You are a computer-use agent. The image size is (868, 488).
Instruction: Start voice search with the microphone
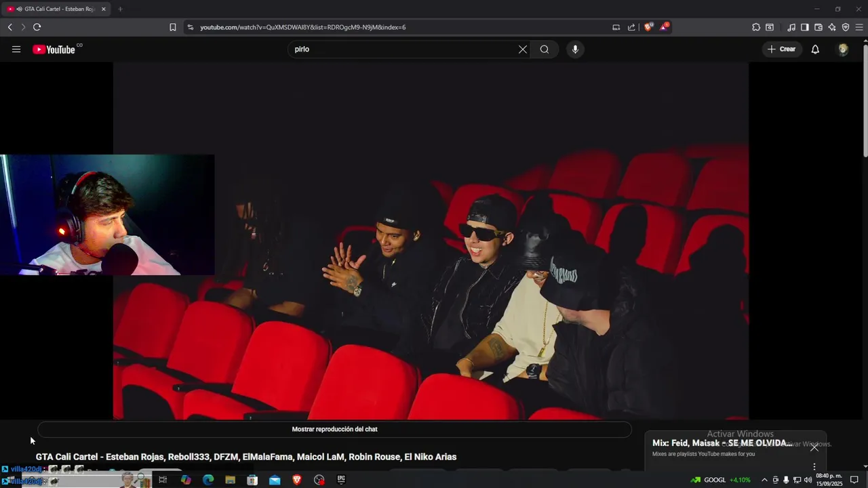tap(575, 49)
